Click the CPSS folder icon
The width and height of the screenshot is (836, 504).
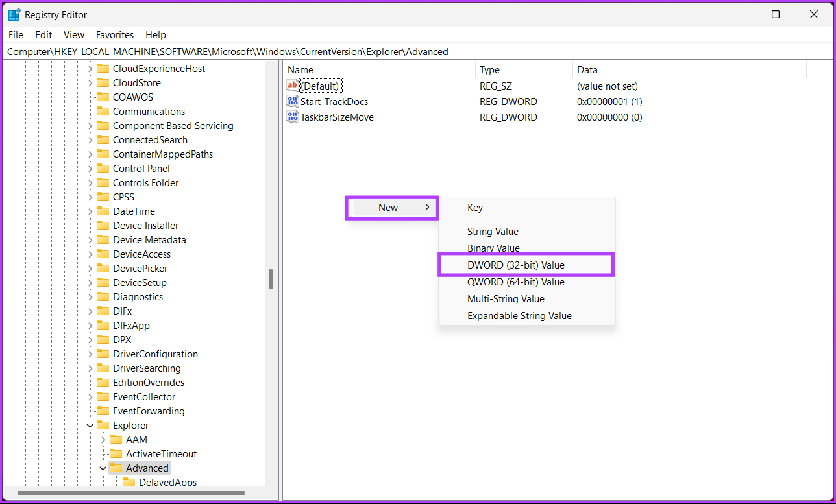[103, 197]
